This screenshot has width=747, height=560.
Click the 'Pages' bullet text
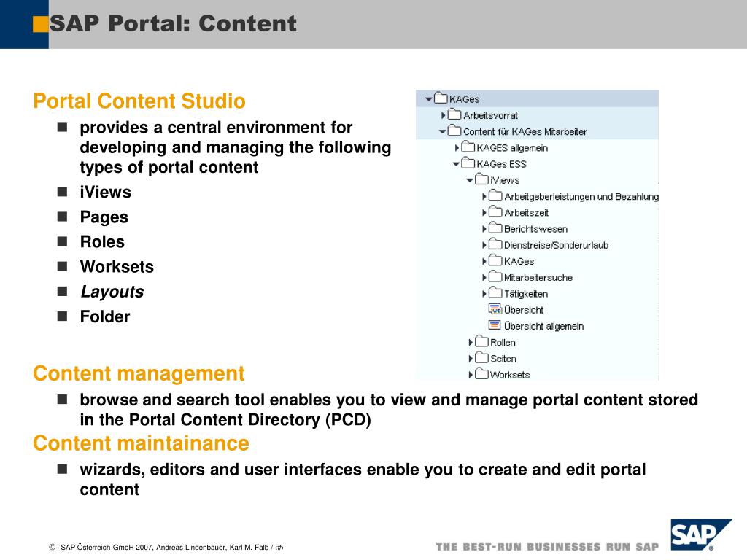104,217
